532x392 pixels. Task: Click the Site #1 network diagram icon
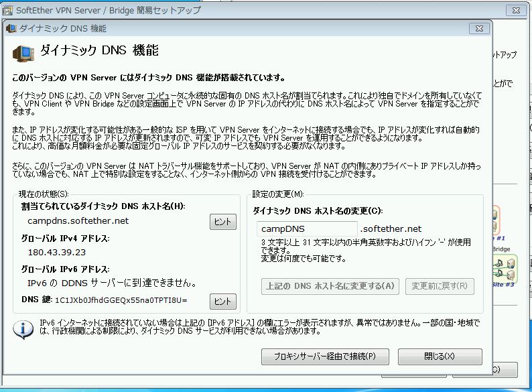[x=494, y=218]
